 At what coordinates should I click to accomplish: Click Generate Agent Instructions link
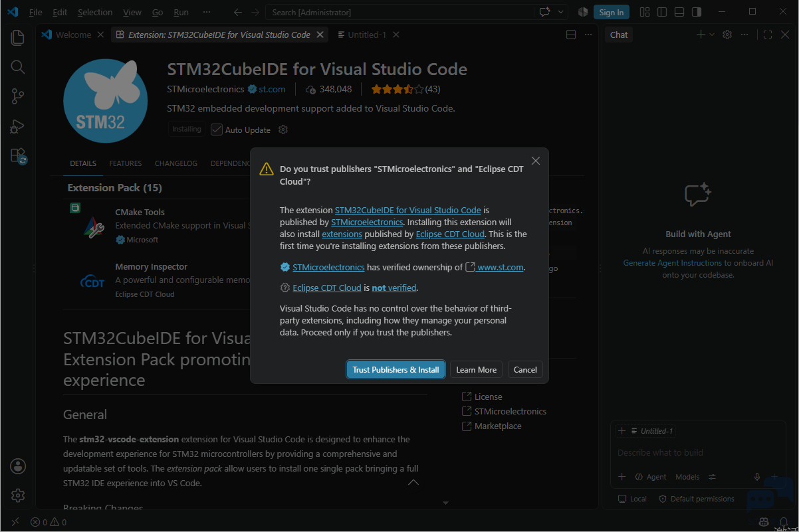click(673, 263)
